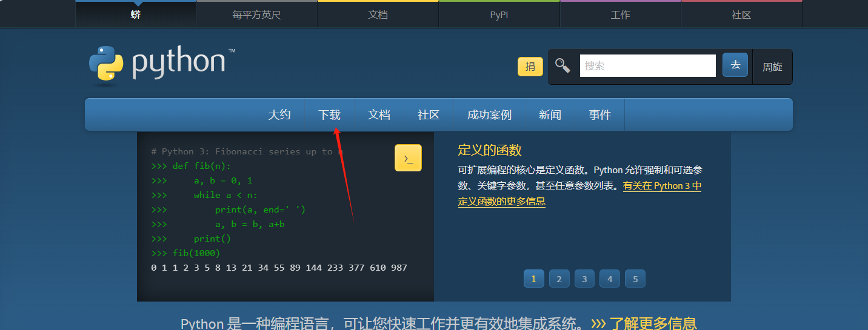868x330 pixels.
Task: Open the 下载 navigation menu
Action: 330,114
